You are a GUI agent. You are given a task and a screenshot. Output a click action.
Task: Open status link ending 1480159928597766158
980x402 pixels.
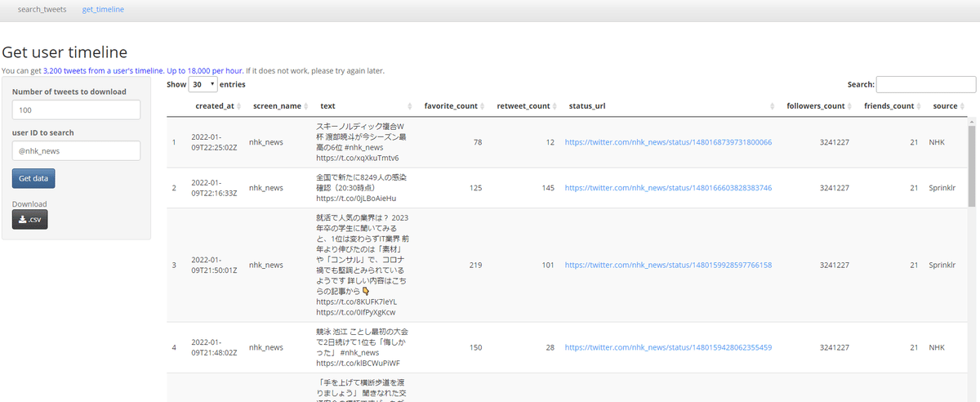(x=668, y=265)
